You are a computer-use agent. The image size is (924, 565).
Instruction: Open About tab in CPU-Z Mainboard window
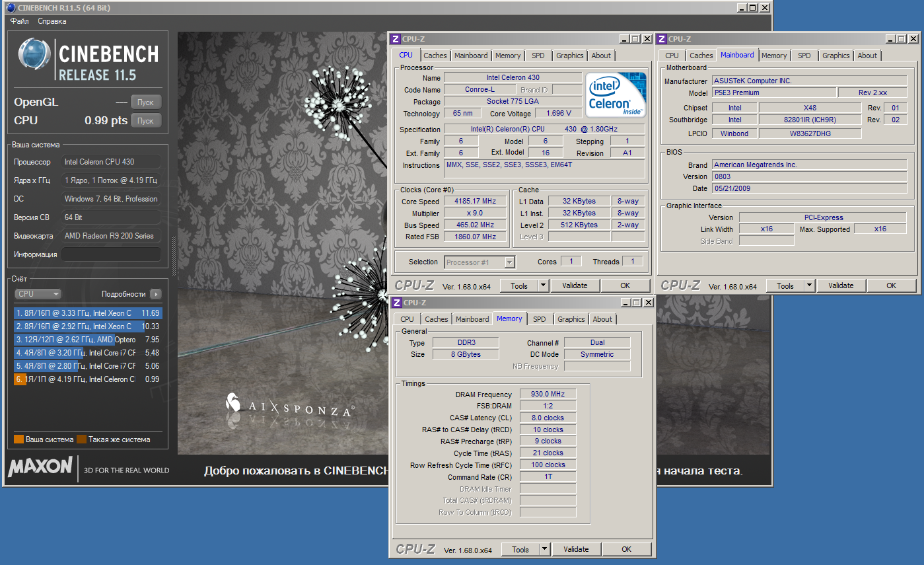click(867, 56)
